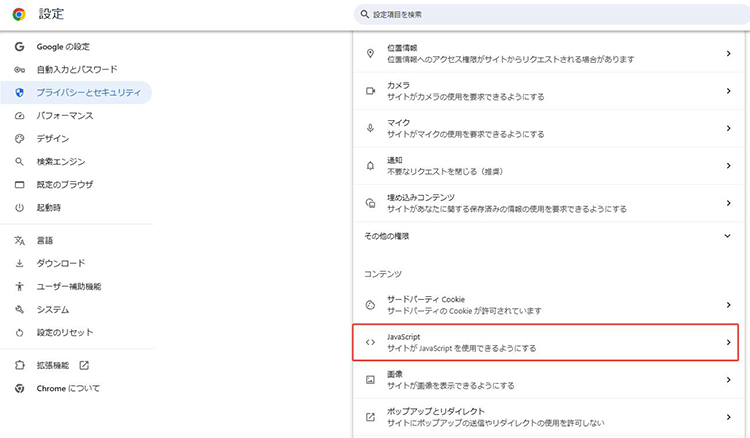
Task: Click the wrench icon for システム
Action: pyautogui.click(x=19, y=310)
